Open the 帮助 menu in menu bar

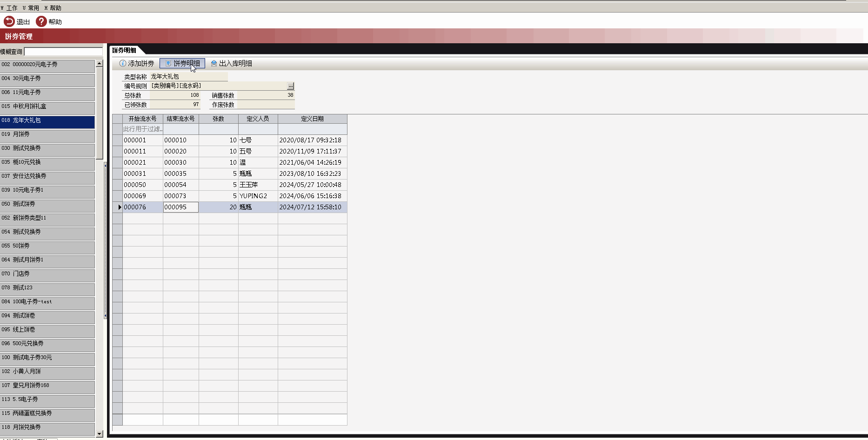pyautogui.click(x=53, y=8)
